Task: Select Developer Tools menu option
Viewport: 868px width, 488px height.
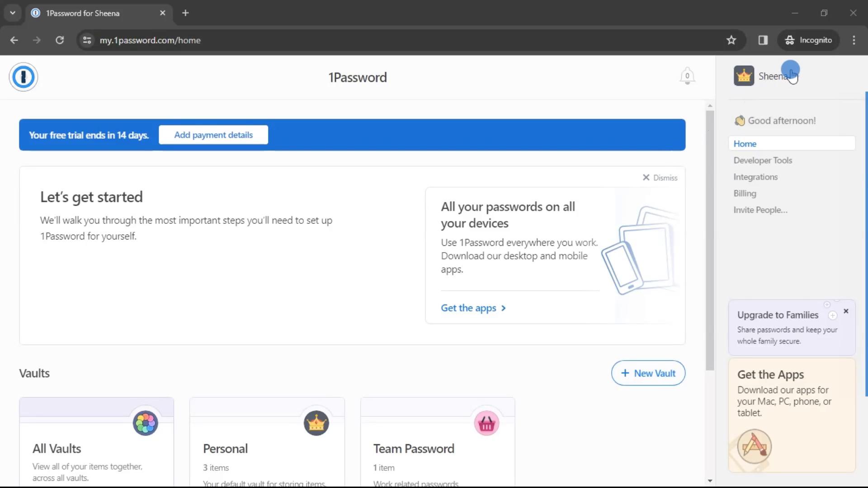Action: coord(763,160)
